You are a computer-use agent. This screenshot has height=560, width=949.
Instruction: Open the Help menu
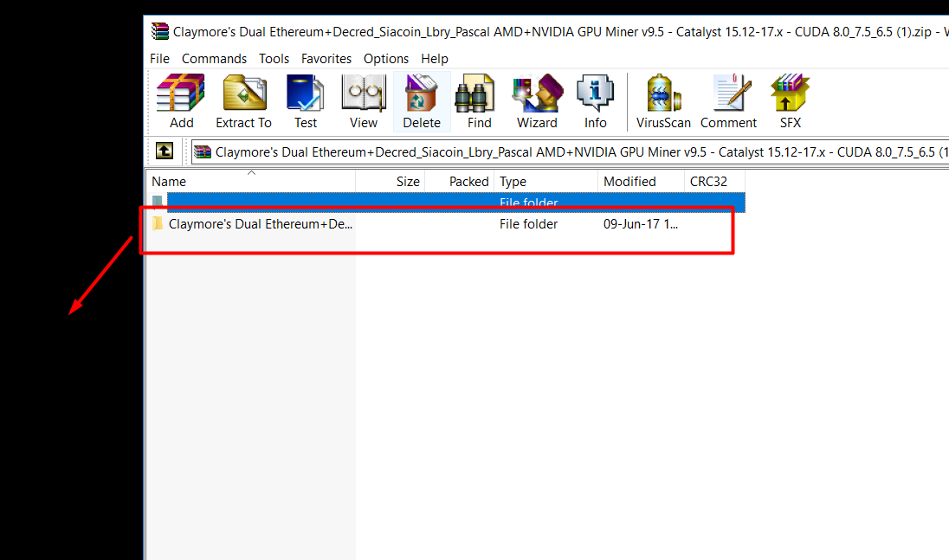(435, 59)
